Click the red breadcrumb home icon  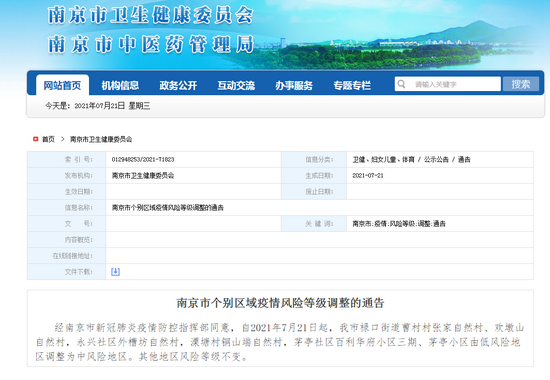tap(35, 139)
